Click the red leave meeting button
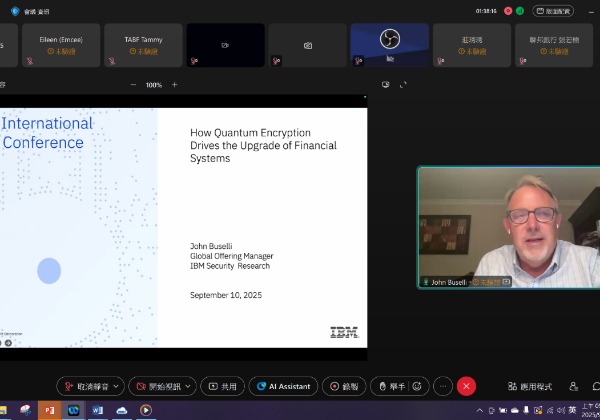 (x=467, y=386)
